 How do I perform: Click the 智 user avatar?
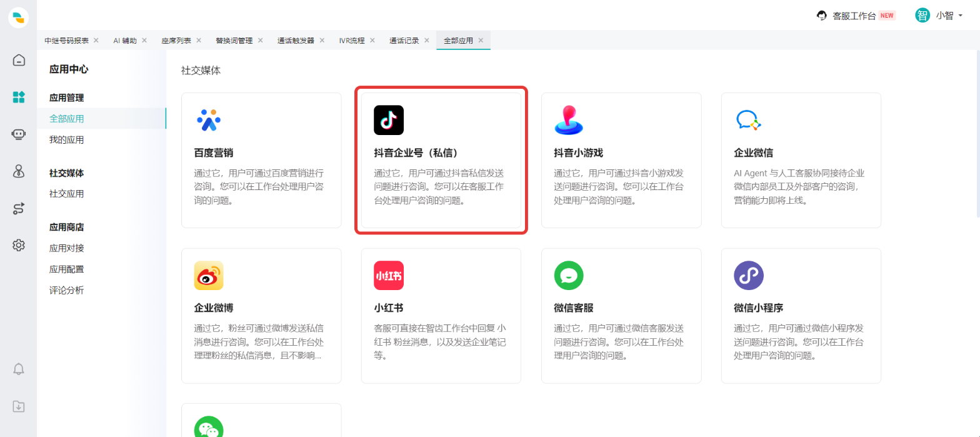tap(922, 16)
